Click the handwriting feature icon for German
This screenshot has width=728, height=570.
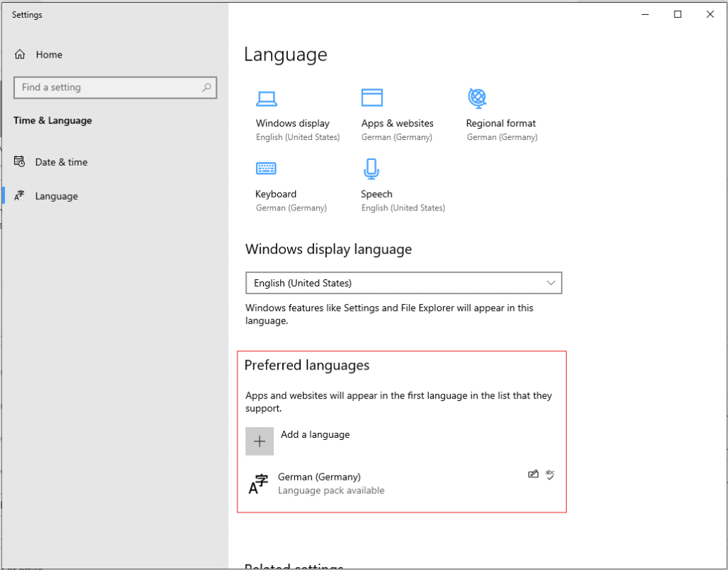[x=533, y=474]
